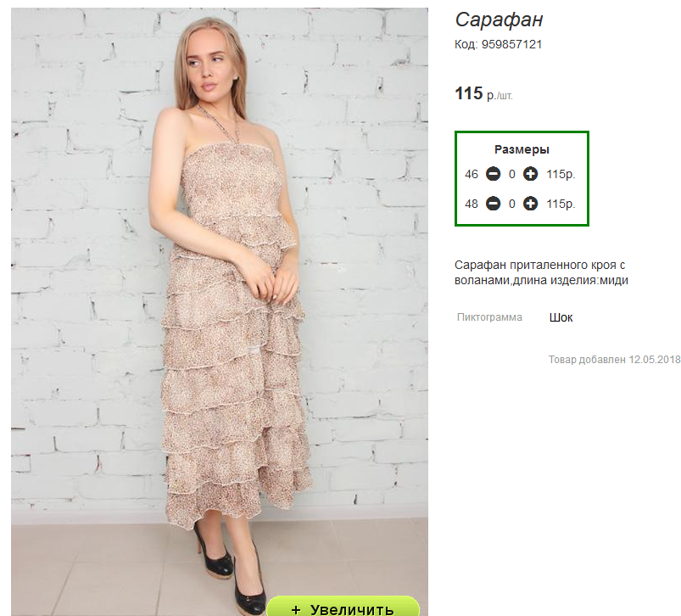Click the Шок pictogram label
Viewport: 681px width, 616px height.
561,317
